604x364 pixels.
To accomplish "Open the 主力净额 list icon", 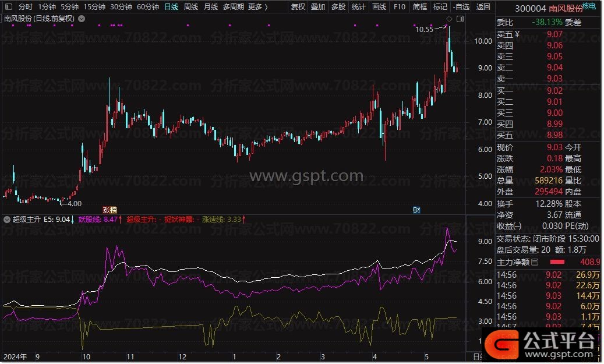I will [x=535, y=262].
